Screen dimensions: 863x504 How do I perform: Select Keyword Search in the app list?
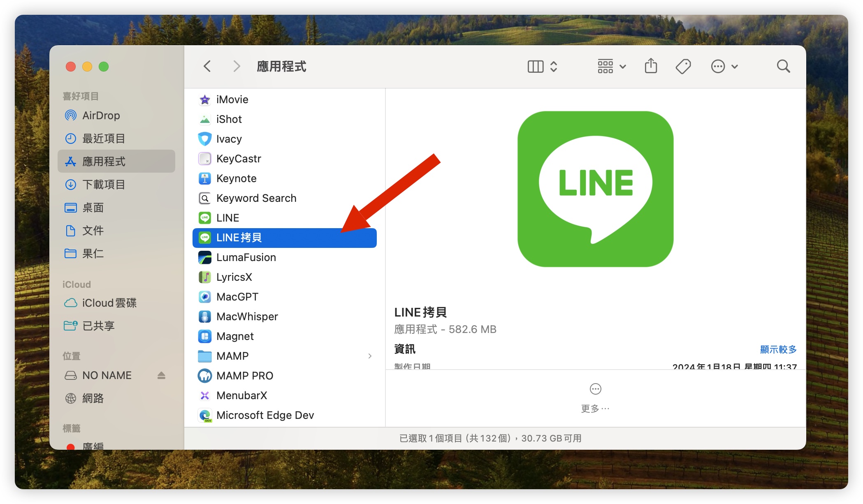click(x=285, y=198)
